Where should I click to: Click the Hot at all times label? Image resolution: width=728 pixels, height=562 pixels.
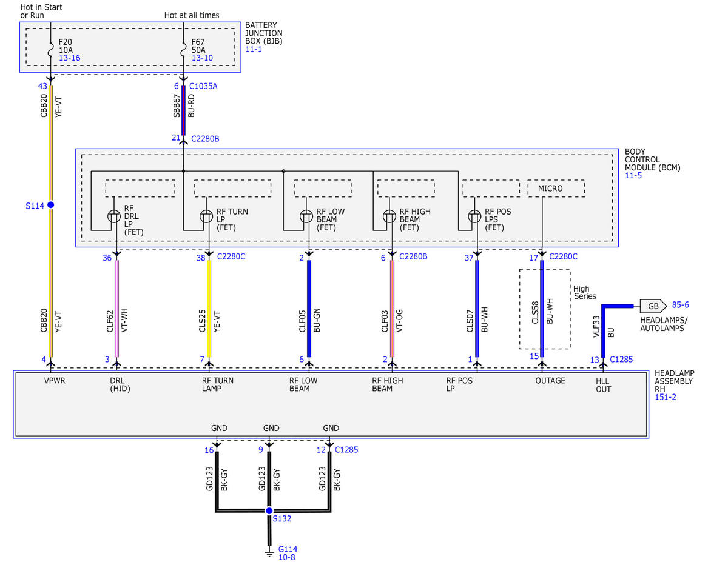[x=192, y=15]
